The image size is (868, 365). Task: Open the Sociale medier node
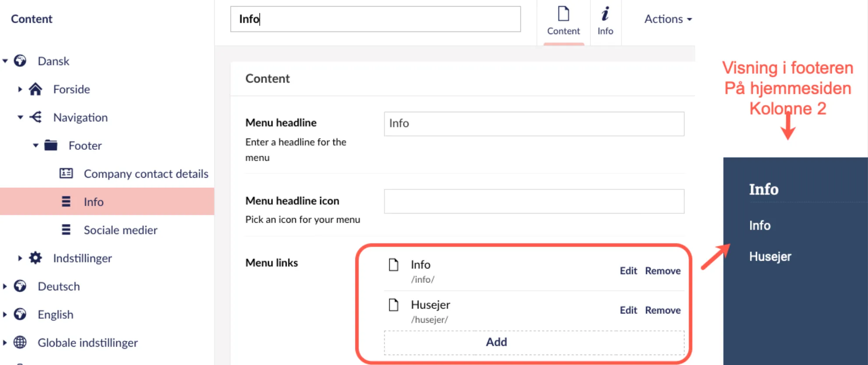pos(121,230)
